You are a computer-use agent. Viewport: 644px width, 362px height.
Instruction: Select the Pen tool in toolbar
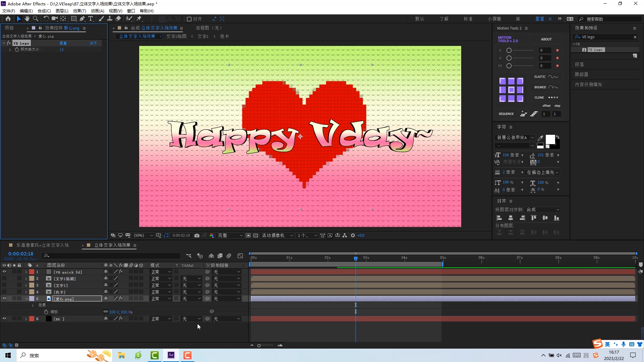click(82, 19)
